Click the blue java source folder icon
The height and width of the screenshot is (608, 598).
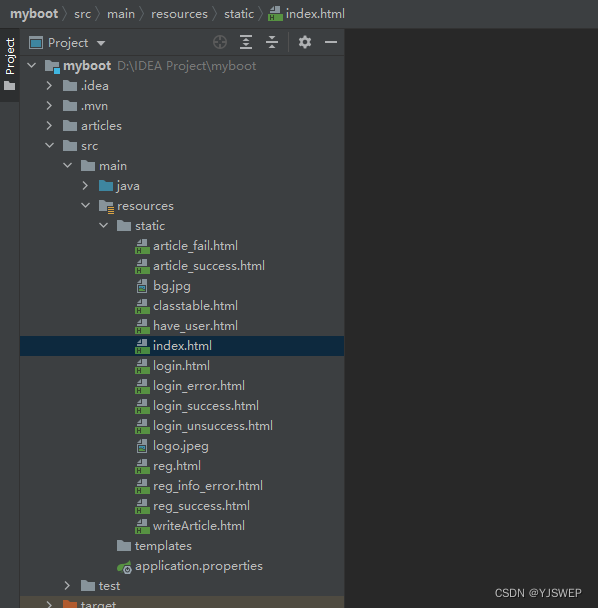pyautogui.click(x=106, y=186)
